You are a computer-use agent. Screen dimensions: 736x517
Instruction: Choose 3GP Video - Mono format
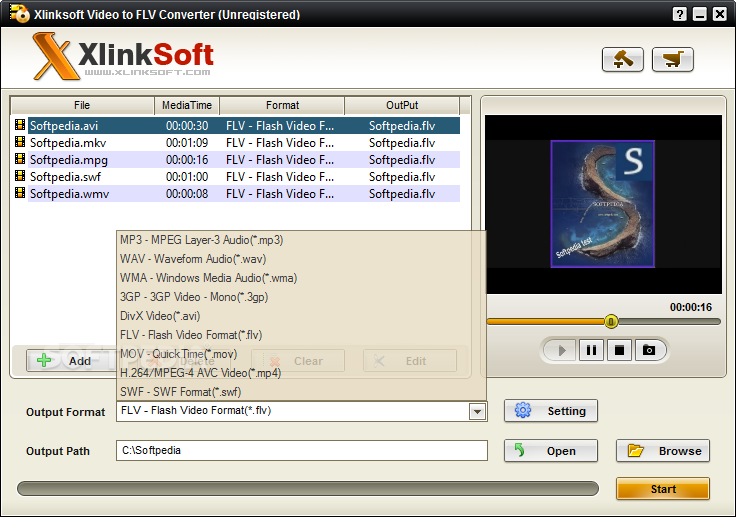pos(301,297)
